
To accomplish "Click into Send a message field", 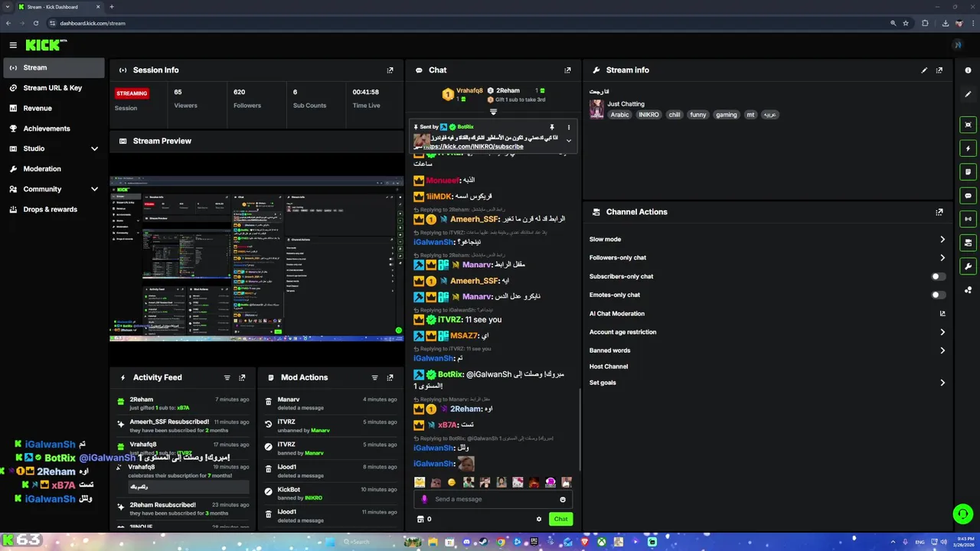I will pyautogui.click(x=494, y=499).
